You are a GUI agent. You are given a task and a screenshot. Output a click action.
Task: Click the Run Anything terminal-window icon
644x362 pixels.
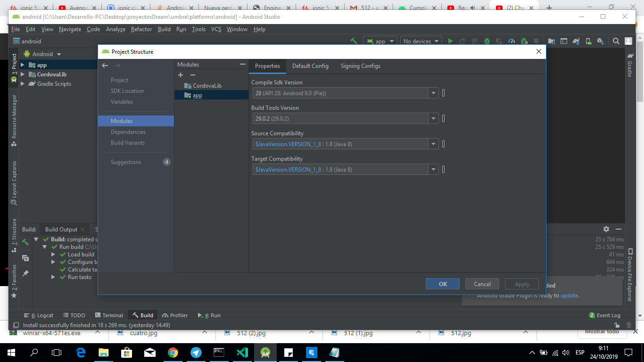(x=563, y=41)
